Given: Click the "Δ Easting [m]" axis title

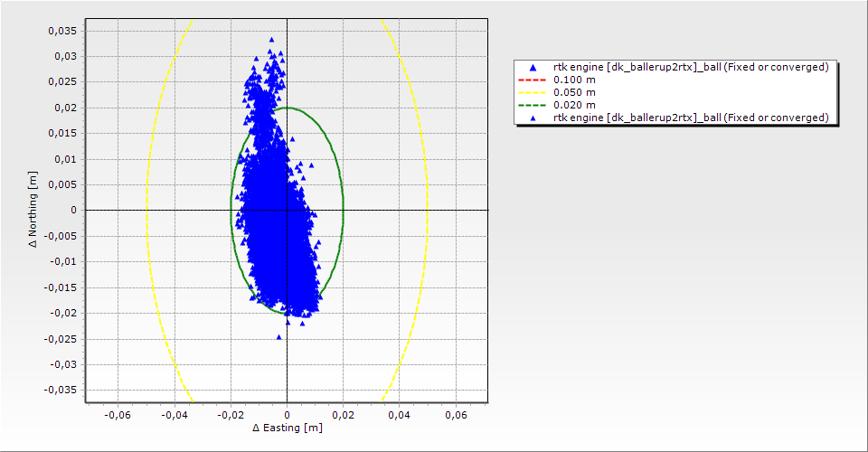Looking at the screenshot, I should tap(288, 428).
